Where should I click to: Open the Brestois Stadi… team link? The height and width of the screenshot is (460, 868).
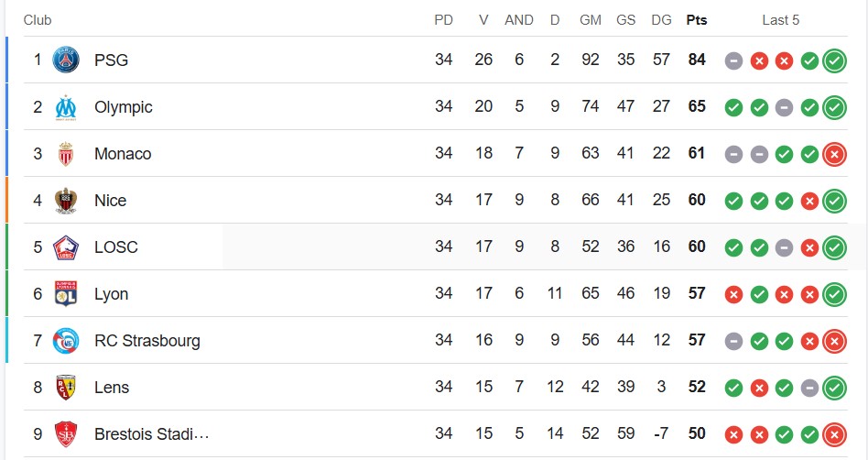point(152,434)
